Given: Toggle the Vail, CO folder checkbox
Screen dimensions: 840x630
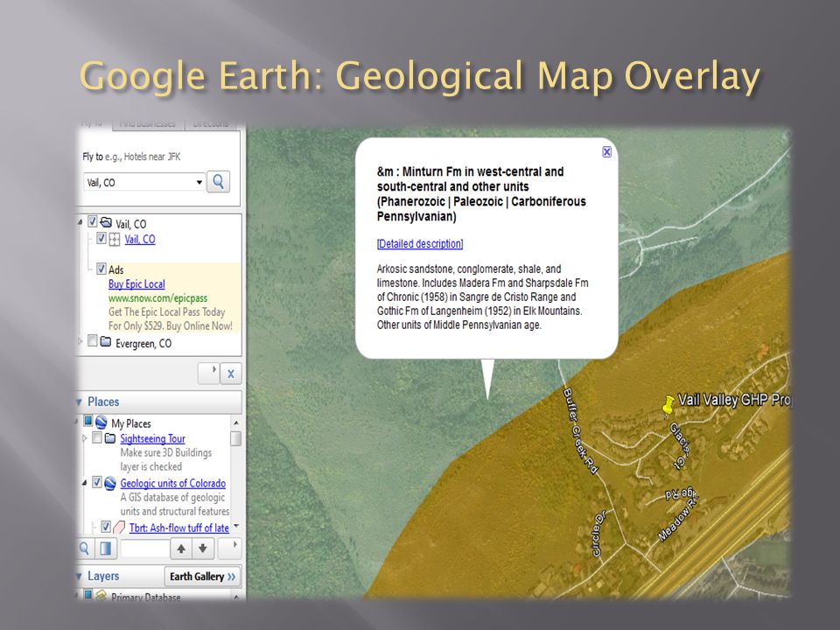Looking at the screenshot, I should (x=92, y=221).
